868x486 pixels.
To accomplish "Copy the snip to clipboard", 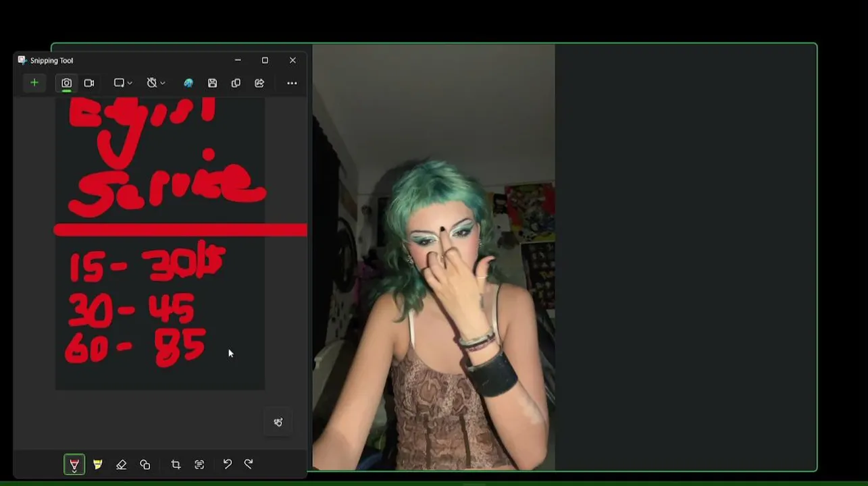I will [x=236, y=83].
